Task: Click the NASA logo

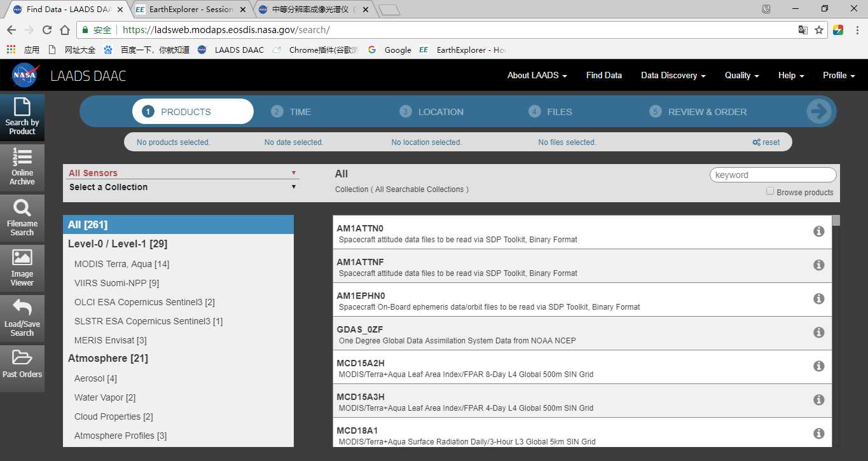Action: (x=25, y=76)
